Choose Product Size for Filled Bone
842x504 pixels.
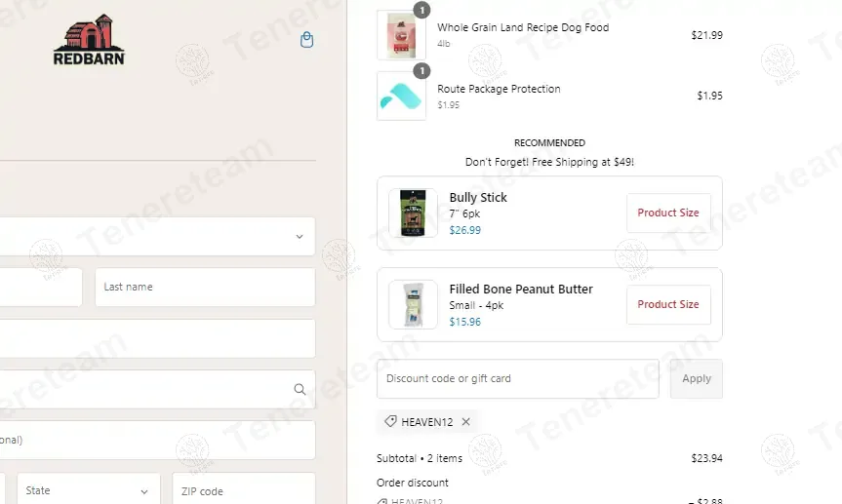(x=668, y=304)
